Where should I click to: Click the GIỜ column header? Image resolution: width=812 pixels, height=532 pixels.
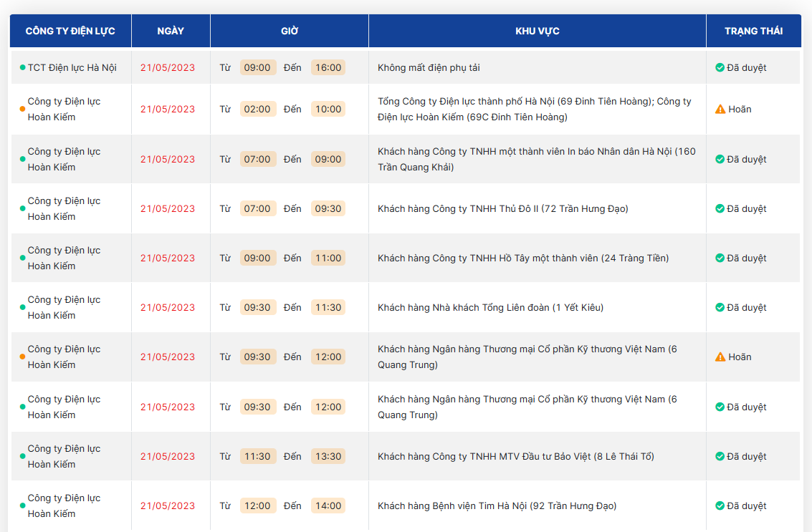[290, 31]
